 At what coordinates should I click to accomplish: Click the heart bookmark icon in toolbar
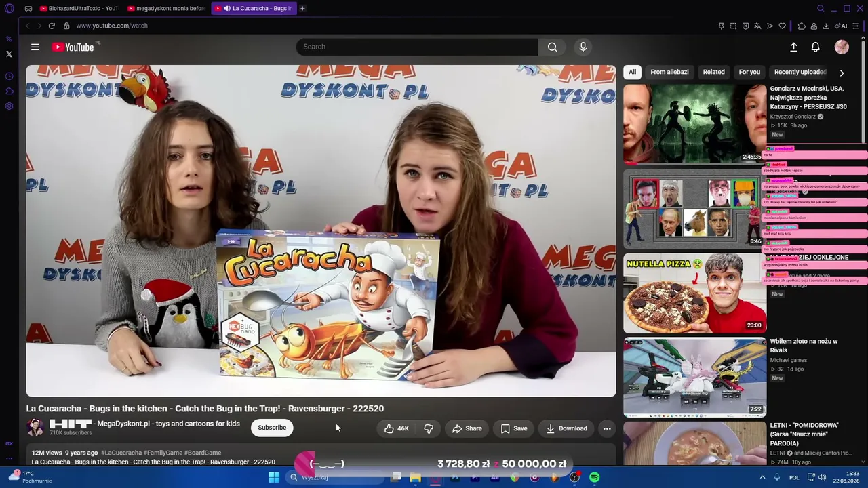(782, 26)
